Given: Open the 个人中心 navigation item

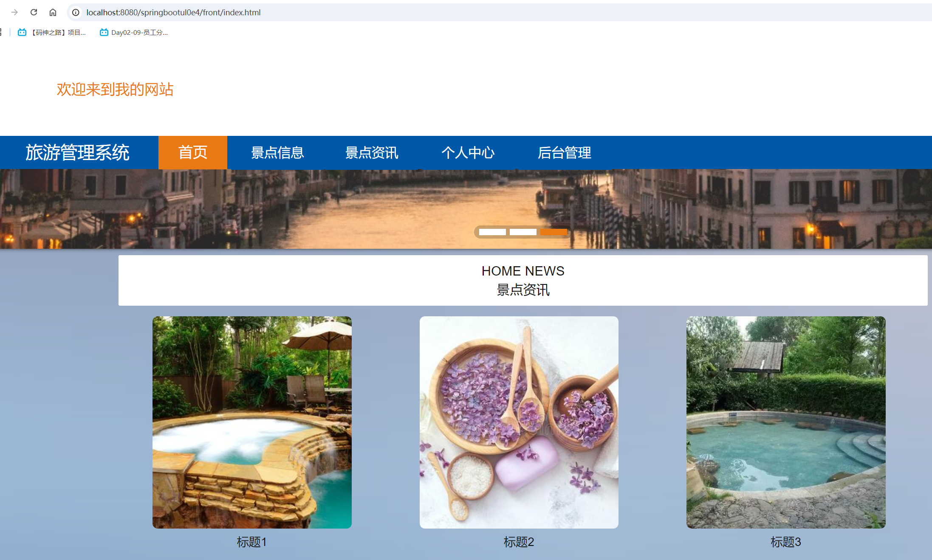Looking at the screenshot, I should point(468,152).
